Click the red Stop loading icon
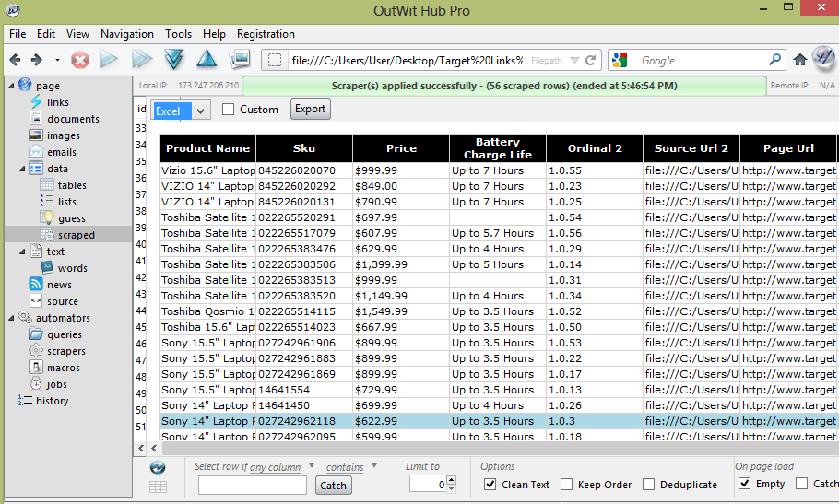The image size is (839, 504). coord(80,60)
